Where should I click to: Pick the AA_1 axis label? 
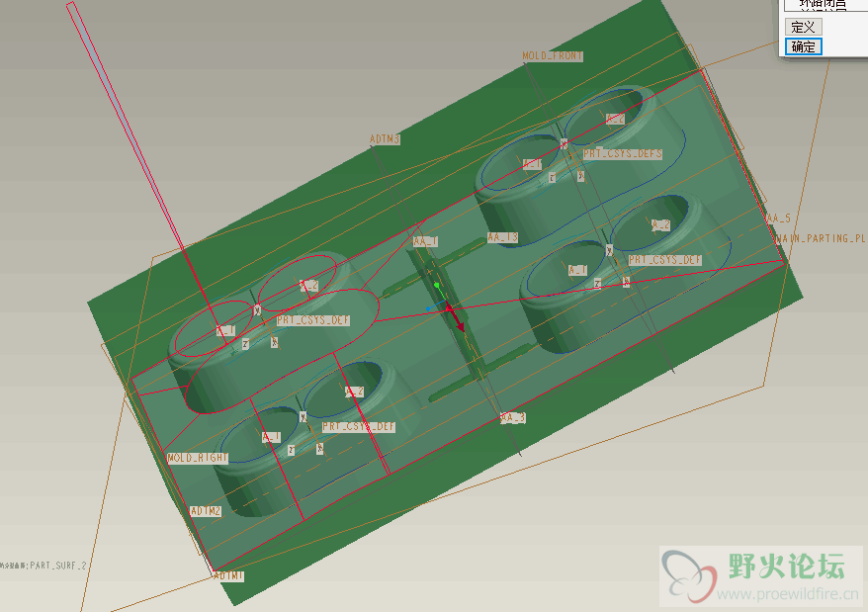pyautogui.click(x=426, y=241)
